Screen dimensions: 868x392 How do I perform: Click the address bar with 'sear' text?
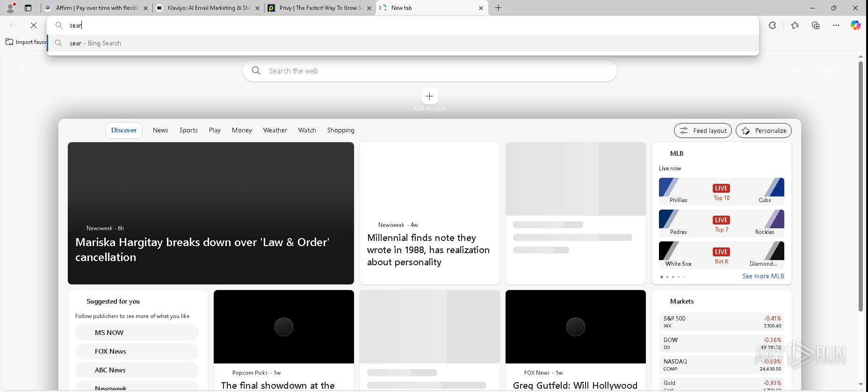tap(403, 25)
